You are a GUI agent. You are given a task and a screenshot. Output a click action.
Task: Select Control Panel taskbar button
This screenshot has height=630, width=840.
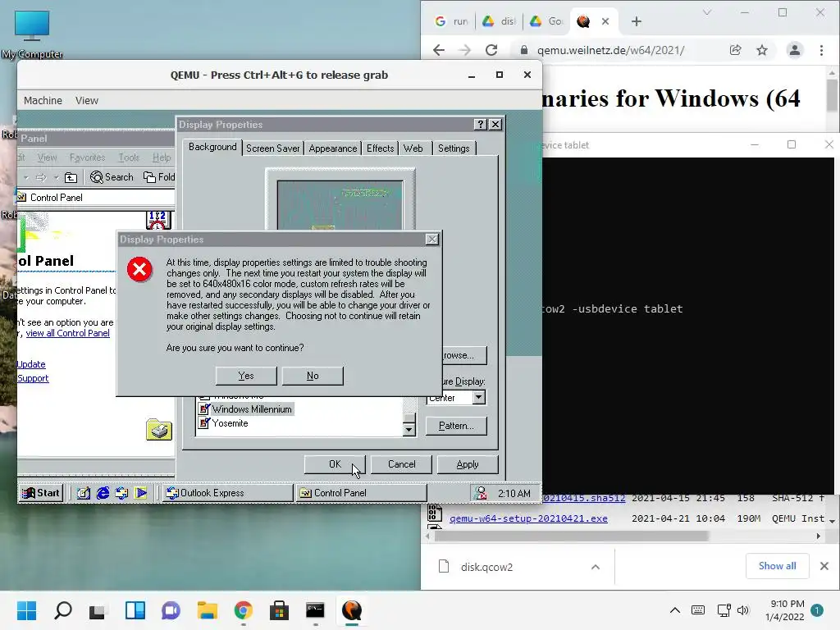(362, 493)
